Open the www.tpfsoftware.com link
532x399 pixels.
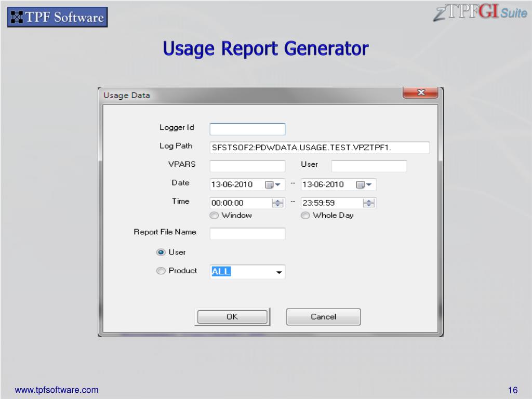57,390
